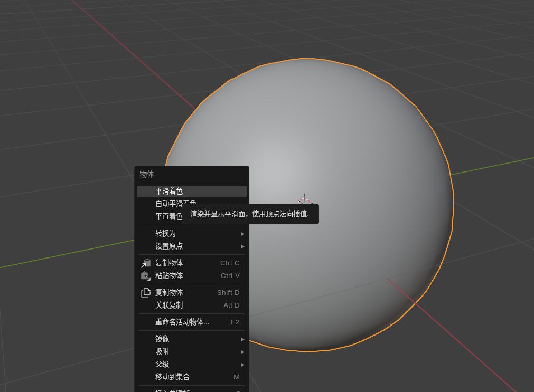Viewport: 534px width, 392px height.
Task: Click 重命名活动物体... entry
Action: (191, 322)
